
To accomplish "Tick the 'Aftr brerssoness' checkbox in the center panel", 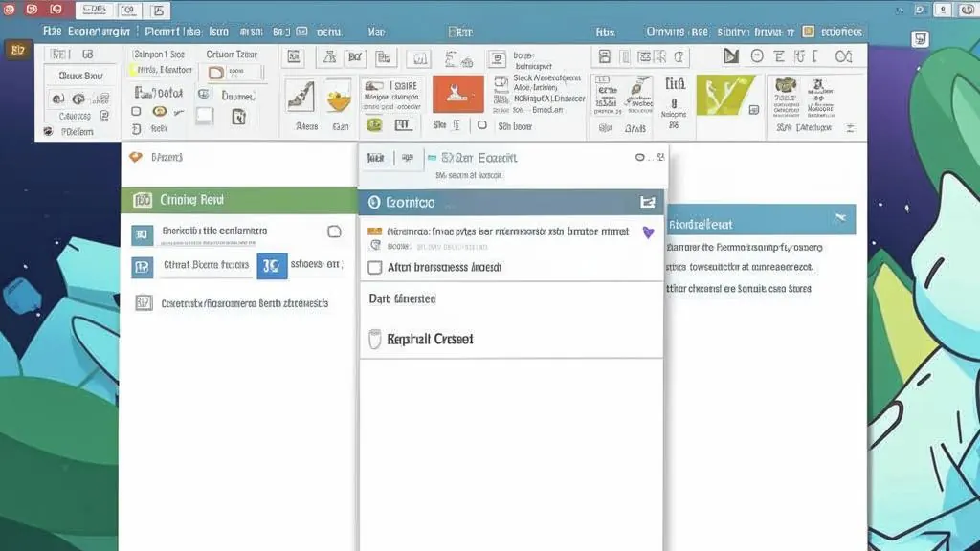I will (x=375, y=268).
